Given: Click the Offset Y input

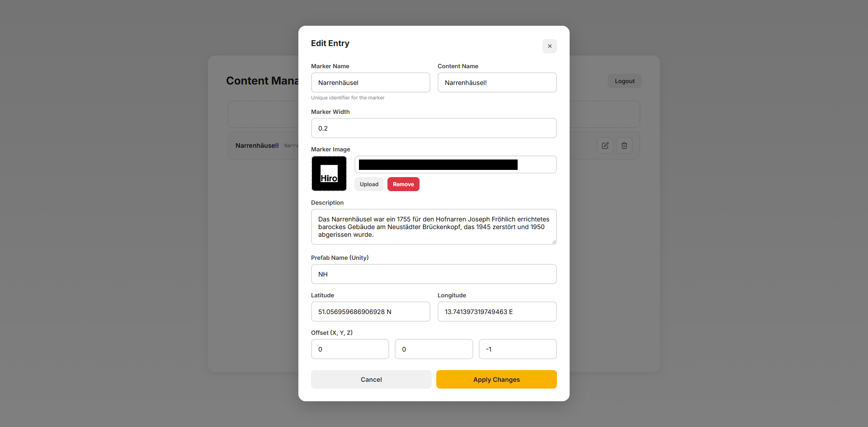Looking at the screenshot, I should (x=434, y=349).
